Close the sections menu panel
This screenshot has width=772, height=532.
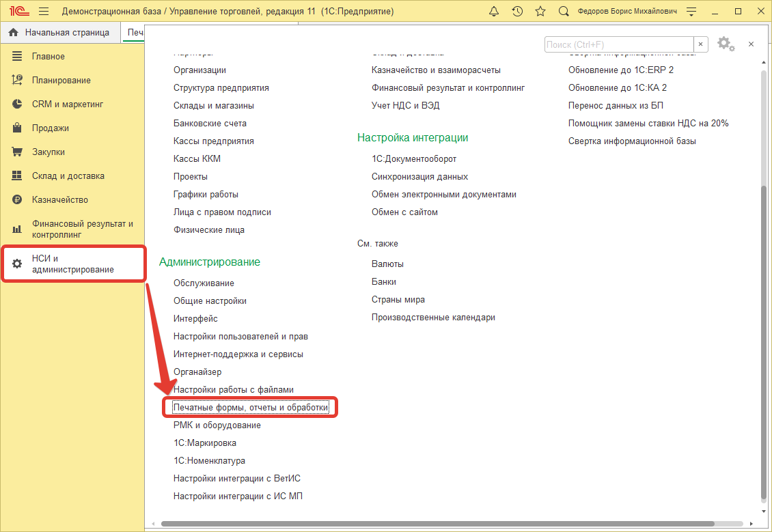coord(751,44)
